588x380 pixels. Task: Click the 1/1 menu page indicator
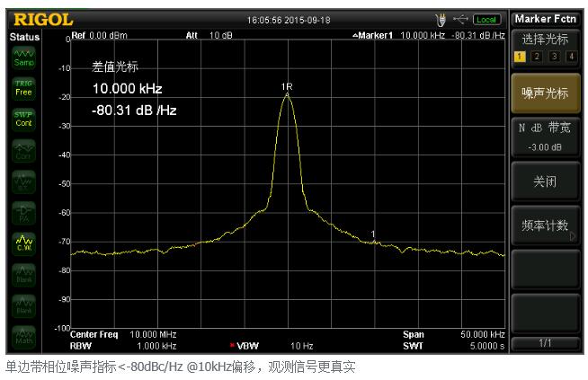[546, 343]
